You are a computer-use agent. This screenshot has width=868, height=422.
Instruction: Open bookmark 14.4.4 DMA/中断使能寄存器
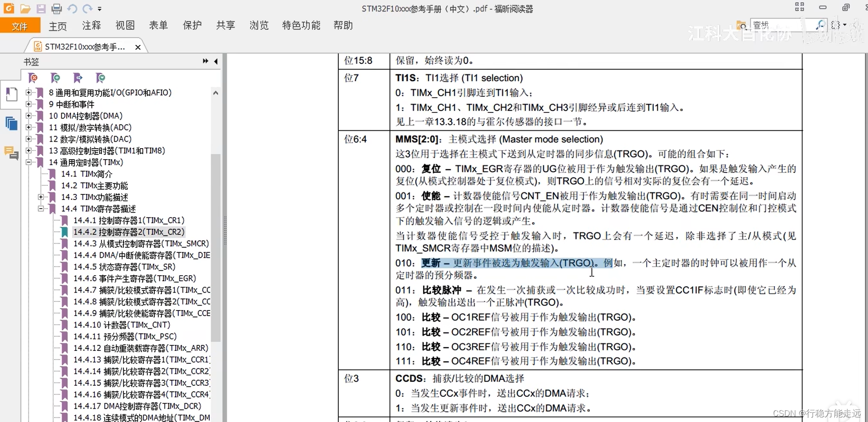[x=142, y=255]
